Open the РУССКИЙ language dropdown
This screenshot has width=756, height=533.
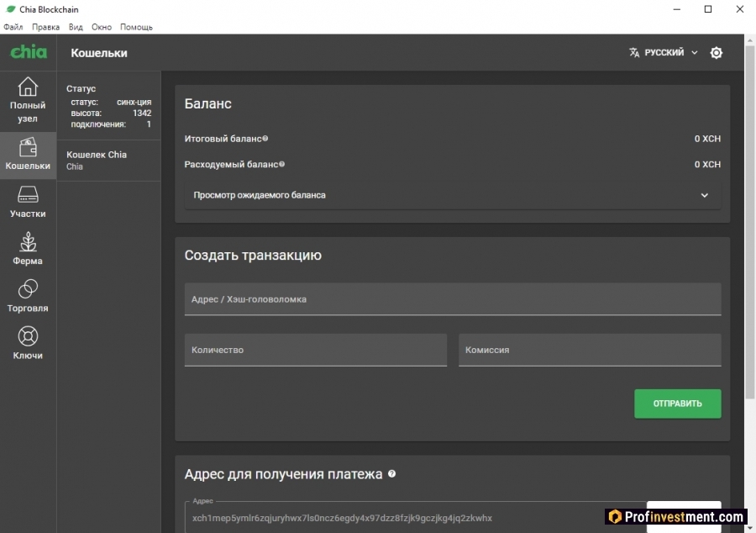(664, 53)
